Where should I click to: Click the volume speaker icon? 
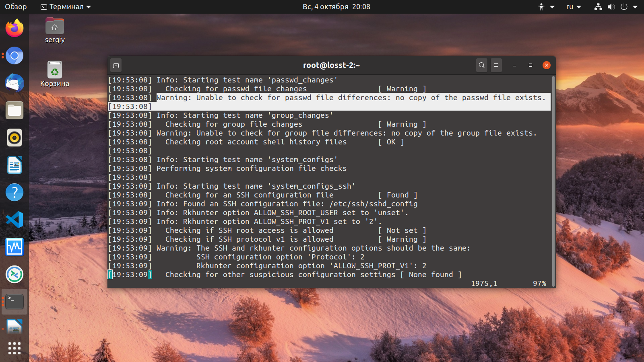click(x=611, y=7)
